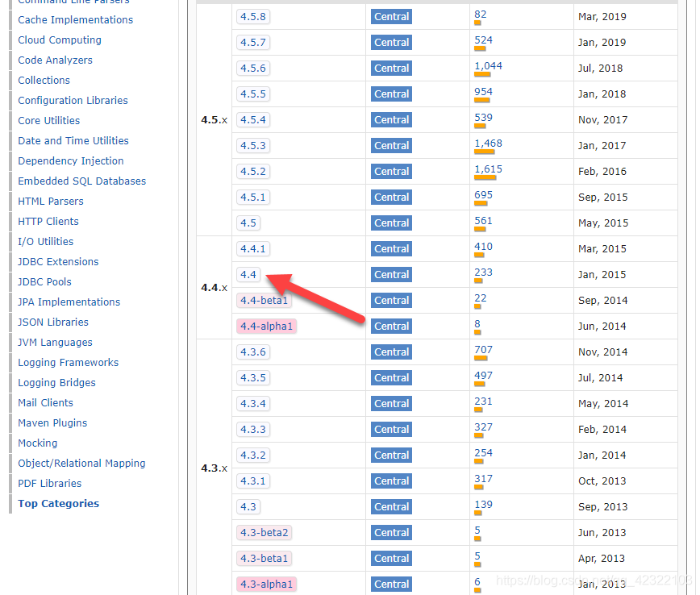Screen dimensions: 700x595
Task: Open Central repository for version 4.3.6
Action: tap(391, 352)
